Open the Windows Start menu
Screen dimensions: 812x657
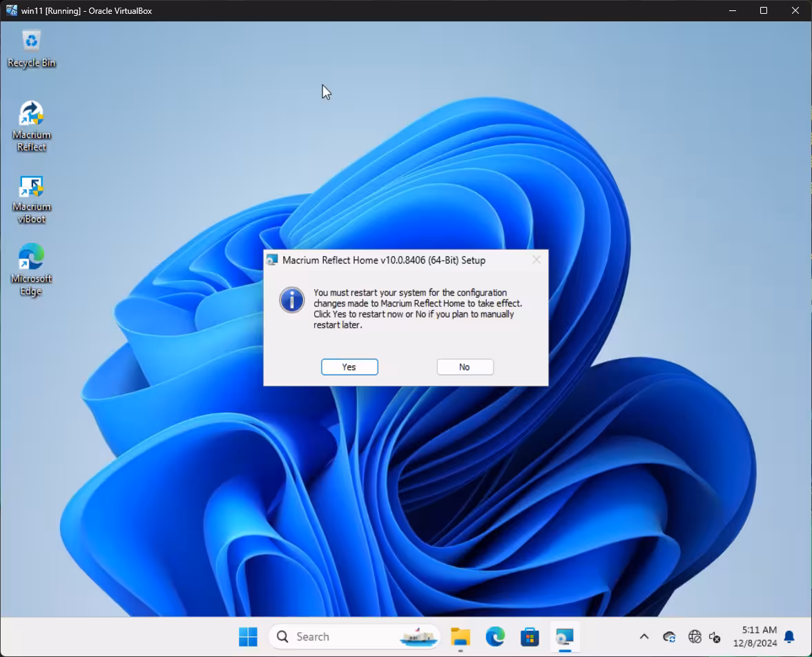pyautogui.click(x=248, y=636)
